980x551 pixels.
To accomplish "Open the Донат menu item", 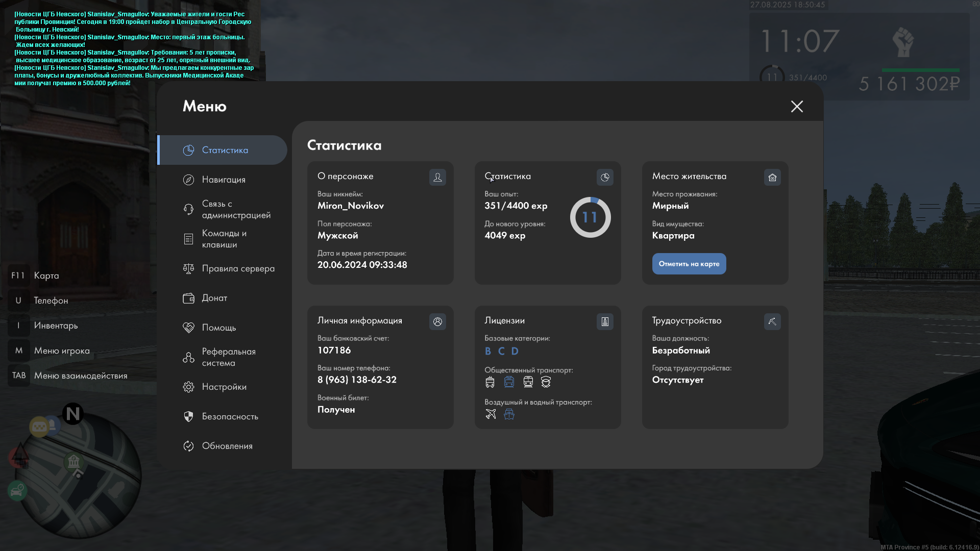I will (214, 298).
